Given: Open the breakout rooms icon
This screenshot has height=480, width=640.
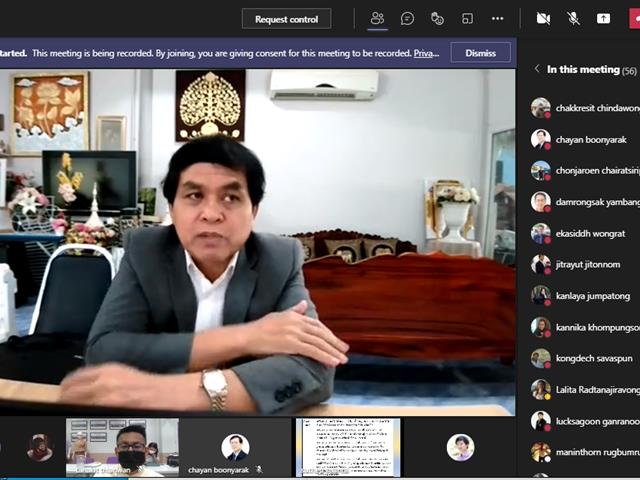Looking at the screenshot, I should coord(467,18).
